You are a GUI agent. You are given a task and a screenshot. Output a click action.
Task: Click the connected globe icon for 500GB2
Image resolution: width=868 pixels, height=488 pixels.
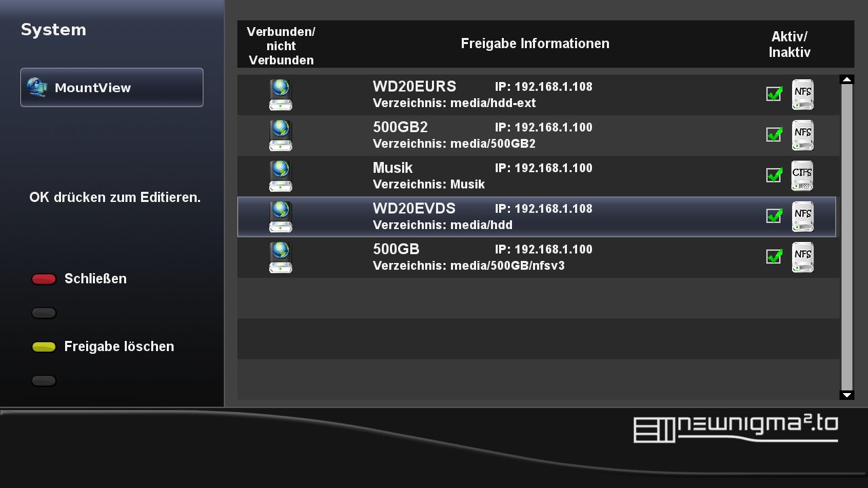pyautogui.click(x=280, y=136)
